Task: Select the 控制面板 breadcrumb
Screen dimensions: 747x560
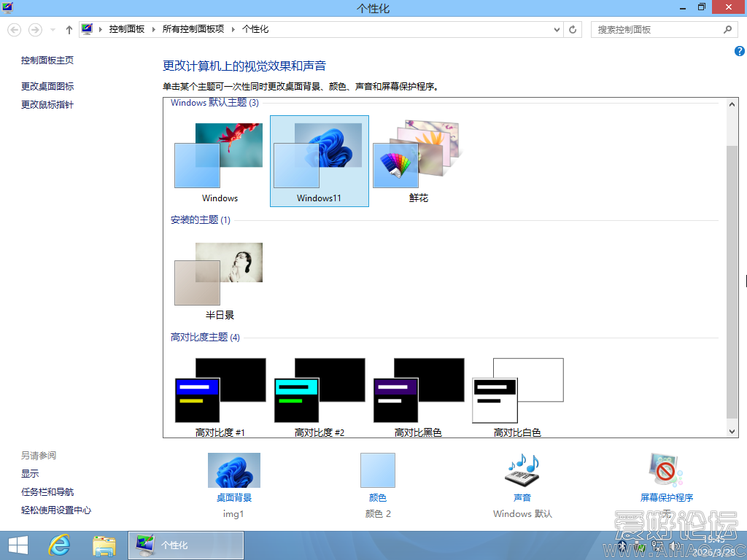Action: [127, 29]
